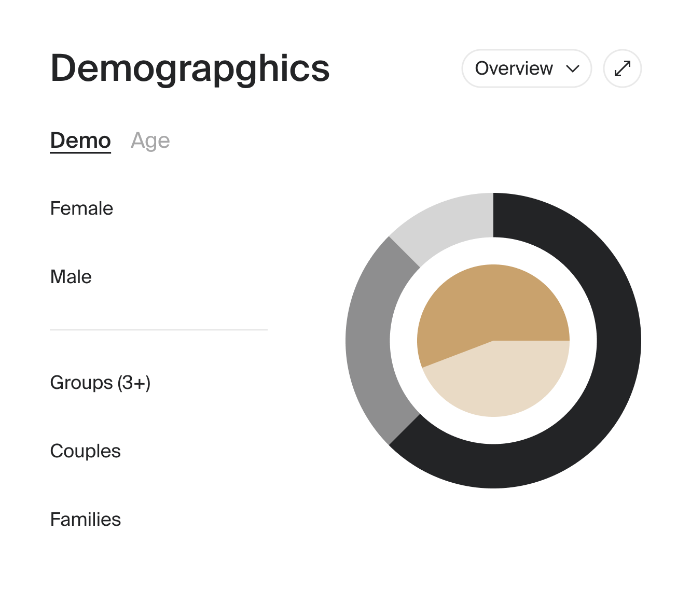Select the Groups (3+) legend entry
This screenshot has height=616, width=691.
pyautogui.click(x=101, y=383)
